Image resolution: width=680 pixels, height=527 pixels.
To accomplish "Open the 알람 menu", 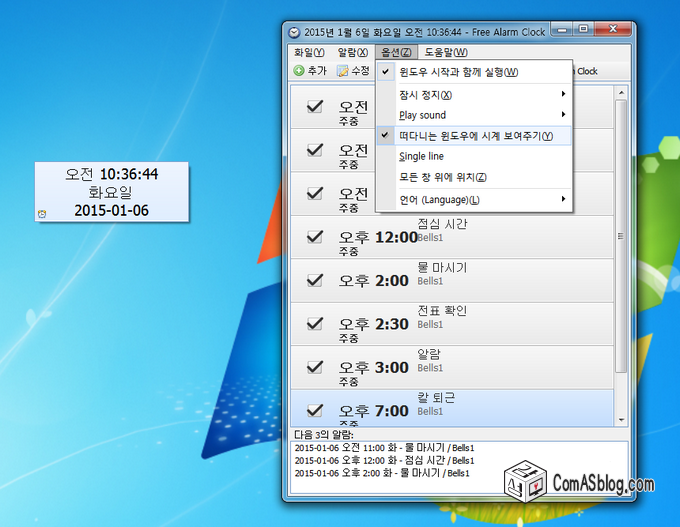I will pos(353,52).
